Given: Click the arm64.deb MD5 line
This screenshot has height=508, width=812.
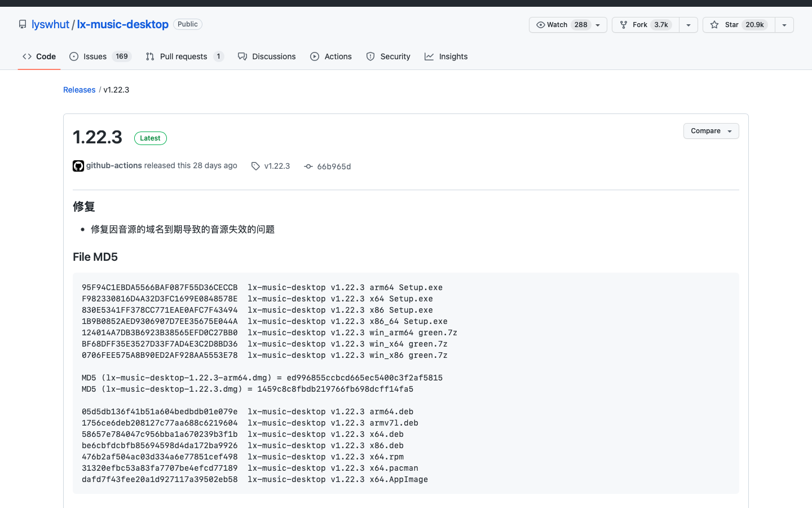Looking at the screenshot, I should [x=248, y=411].
